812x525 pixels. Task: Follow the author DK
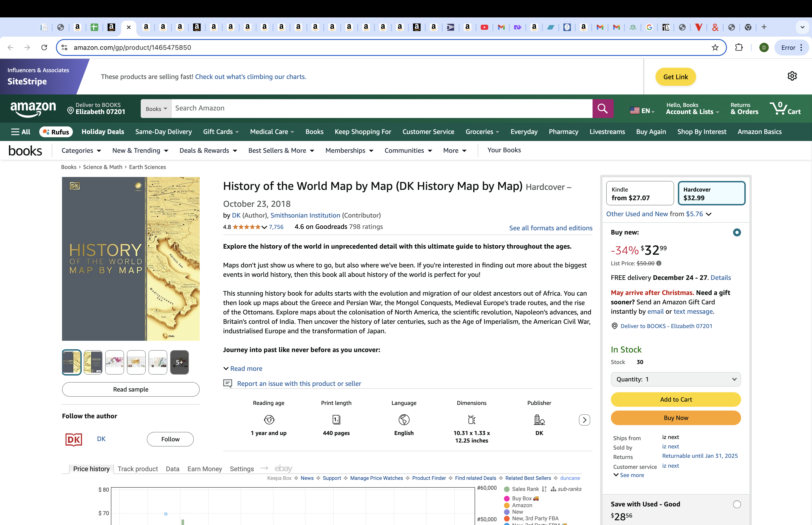170,439
